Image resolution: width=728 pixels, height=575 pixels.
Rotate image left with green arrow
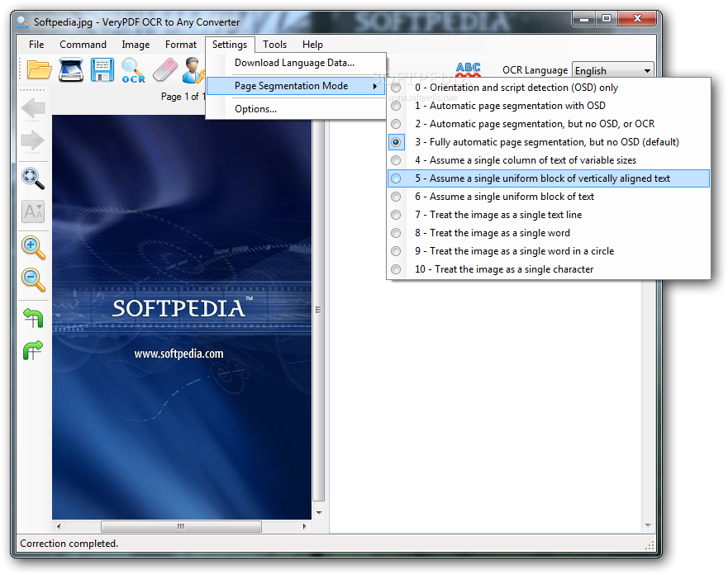point(33,318)
